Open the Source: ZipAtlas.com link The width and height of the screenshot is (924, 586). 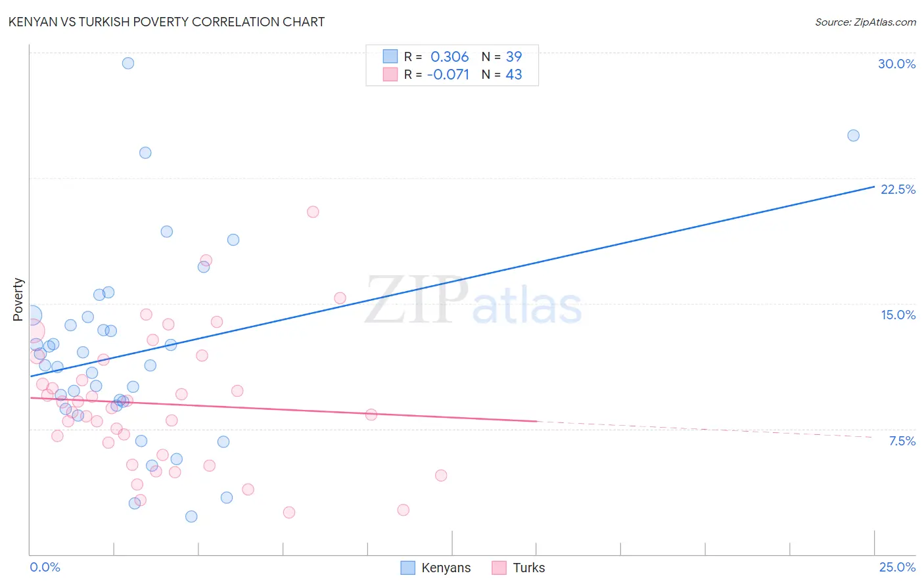(x=866, y=22)
